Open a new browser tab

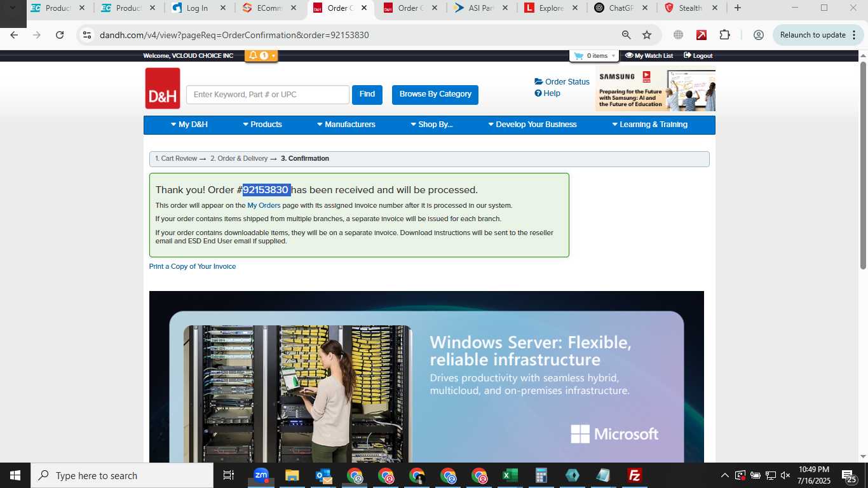(x=738, y=8)
